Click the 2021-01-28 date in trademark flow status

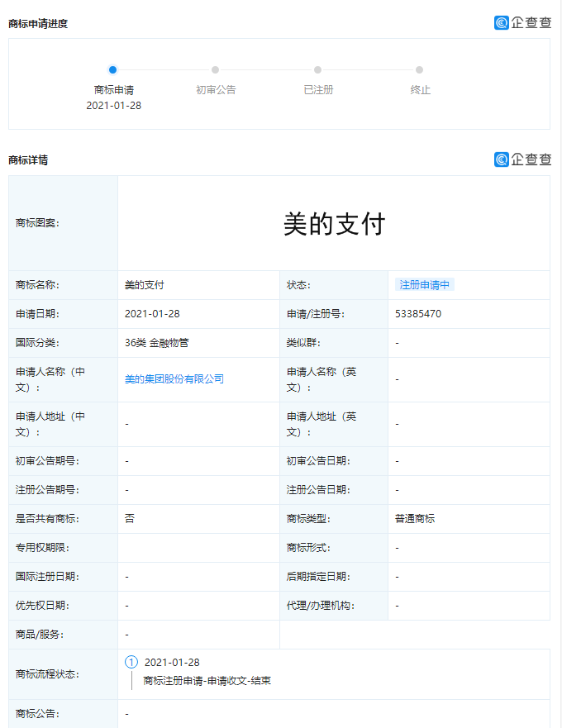click(x=172, y=662)
